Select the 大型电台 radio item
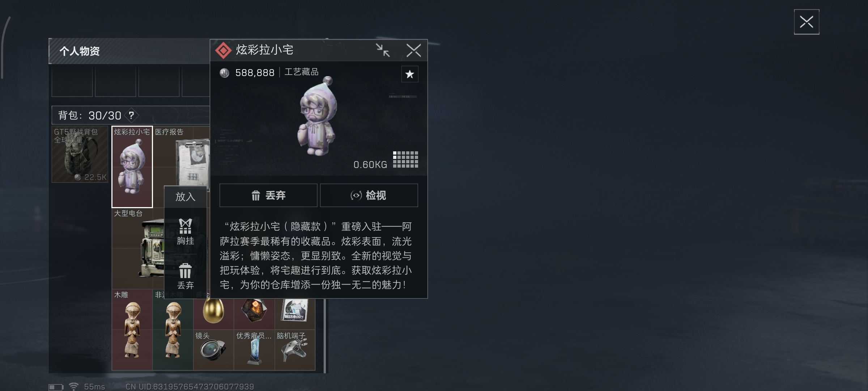 [x=138, y=248]
